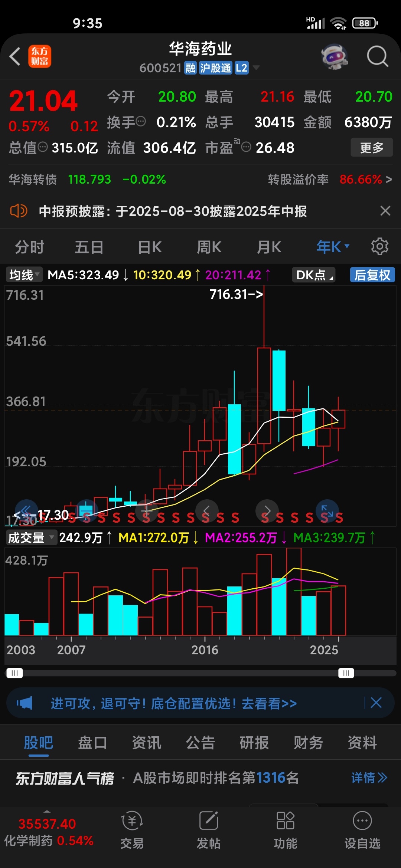
Task: Open 总值 market value info icon
Action: pos(43,147)
